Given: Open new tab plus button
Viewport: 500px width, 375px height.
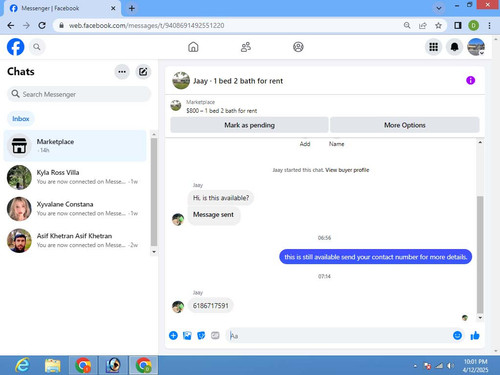Looking at the screenshot, I should (132, 8).
